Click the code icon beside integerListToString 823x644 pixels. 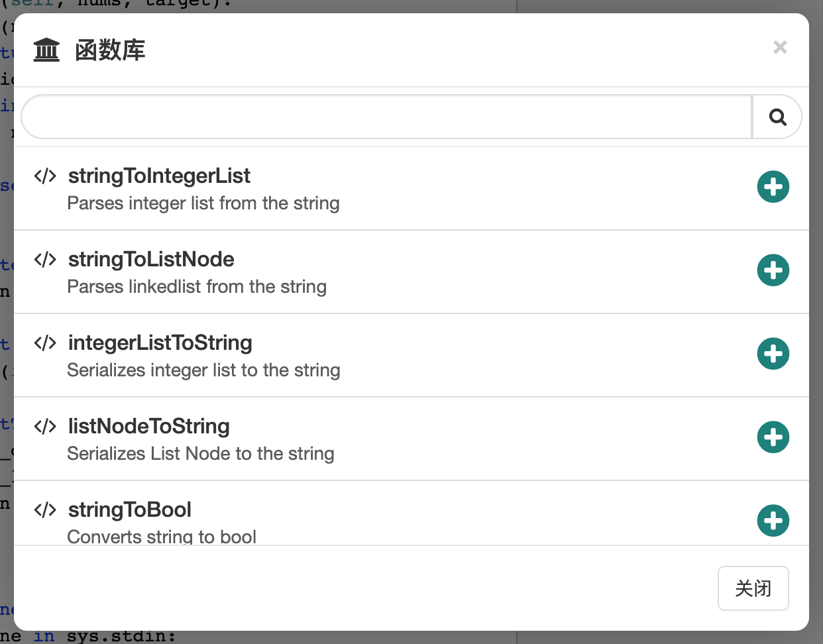point(45,343)
